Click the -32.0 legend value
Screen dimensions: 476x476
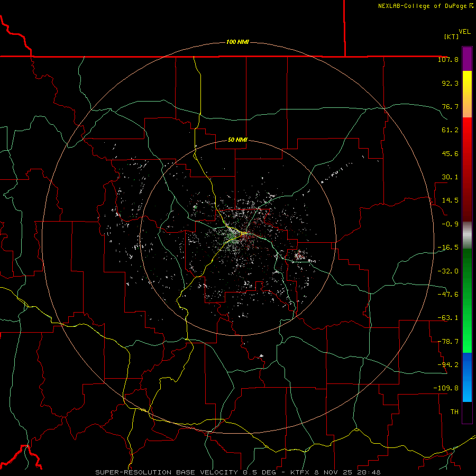(448, 271)
